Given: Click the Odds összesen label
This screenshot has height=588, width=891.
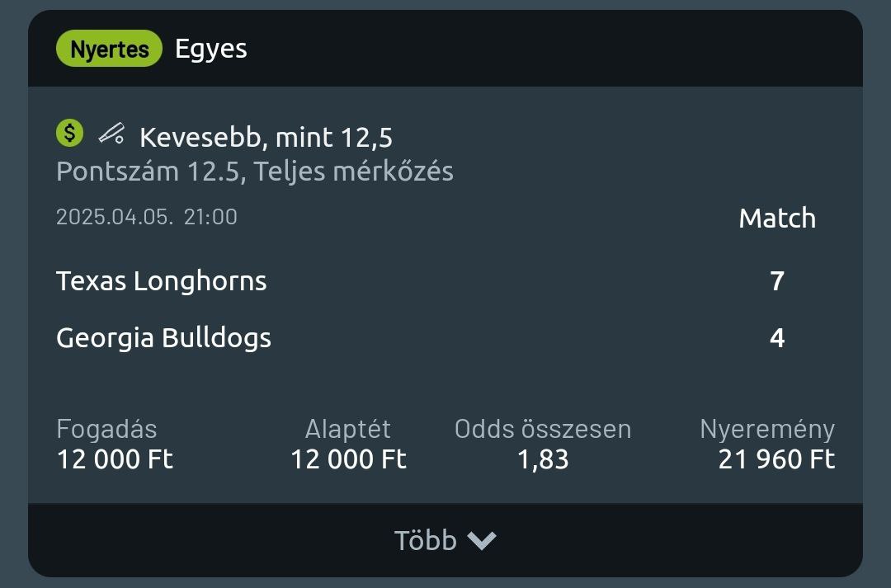Looking at the screenshot, I should point(543,430).
